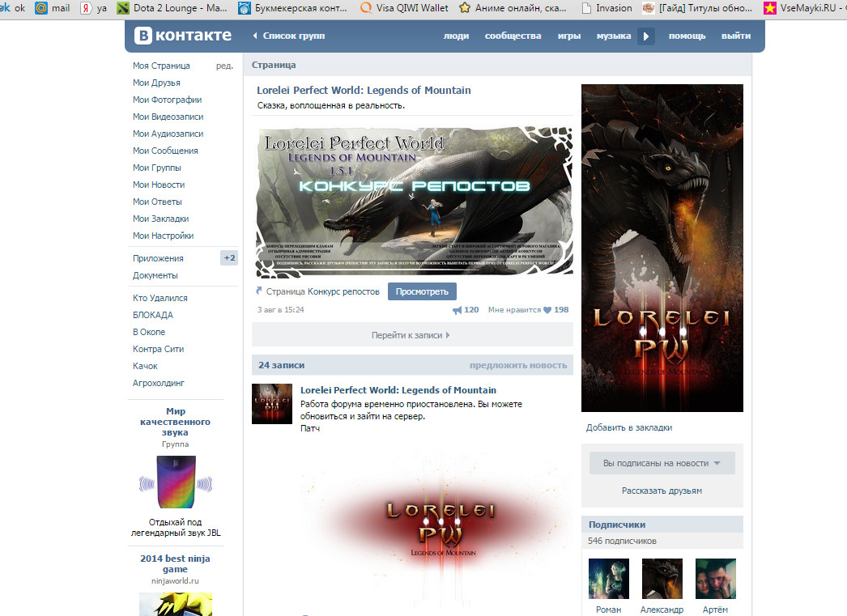Open Мои Сообщения in sidebar
847x616 pixels.
click(x=165, y=151)
